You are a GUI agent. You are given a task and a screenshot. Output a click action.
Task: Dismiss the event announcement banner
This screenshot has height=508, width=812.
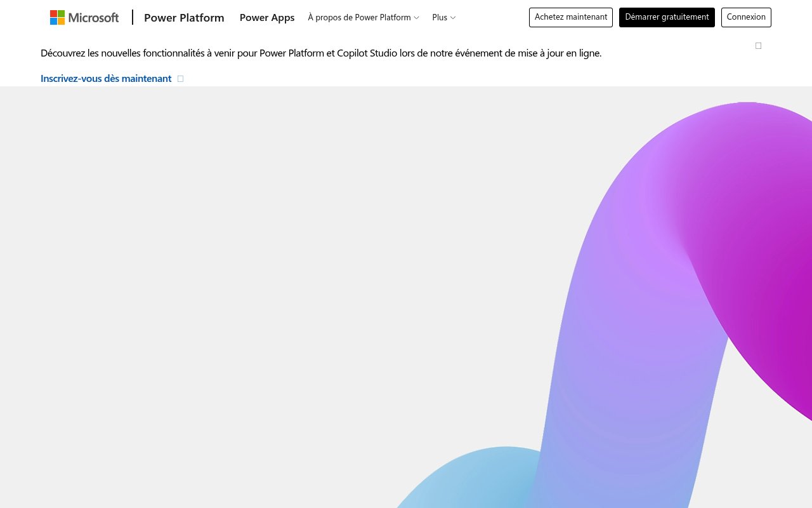758,46
